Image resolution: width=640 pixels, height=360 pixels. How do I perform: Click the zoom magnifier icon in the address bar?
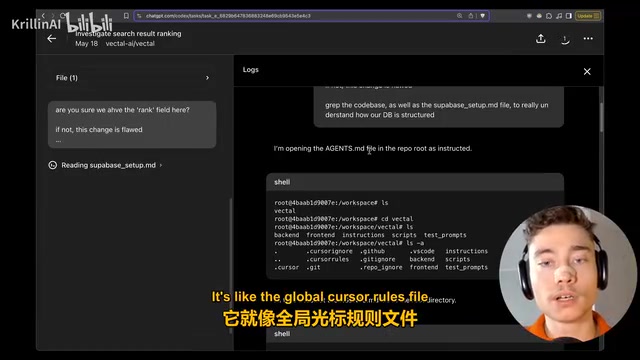[460, 16]
